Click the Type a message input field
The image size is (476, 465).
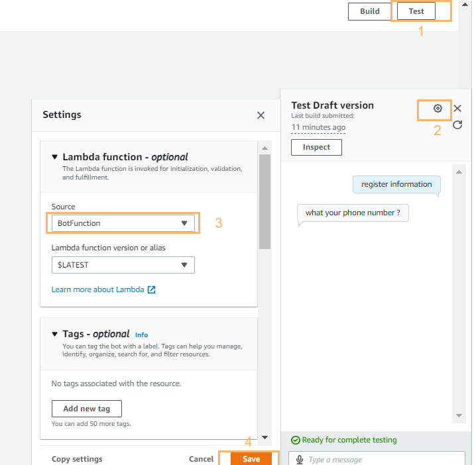click(377, 458)
